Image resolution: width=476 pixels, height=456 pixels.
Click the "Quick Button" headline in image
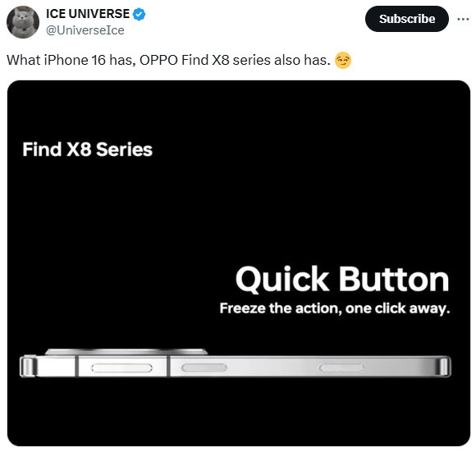(342, 279)
